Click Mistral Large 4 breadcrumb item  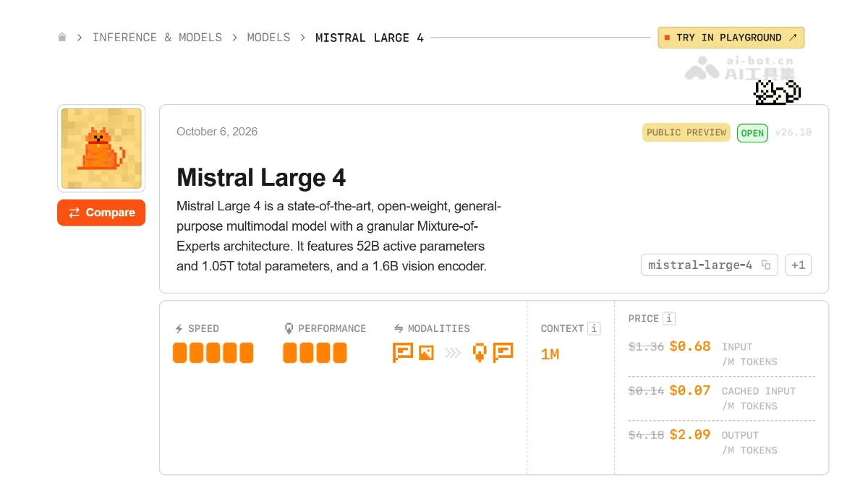pyautogui.click(x=370, y=38)
